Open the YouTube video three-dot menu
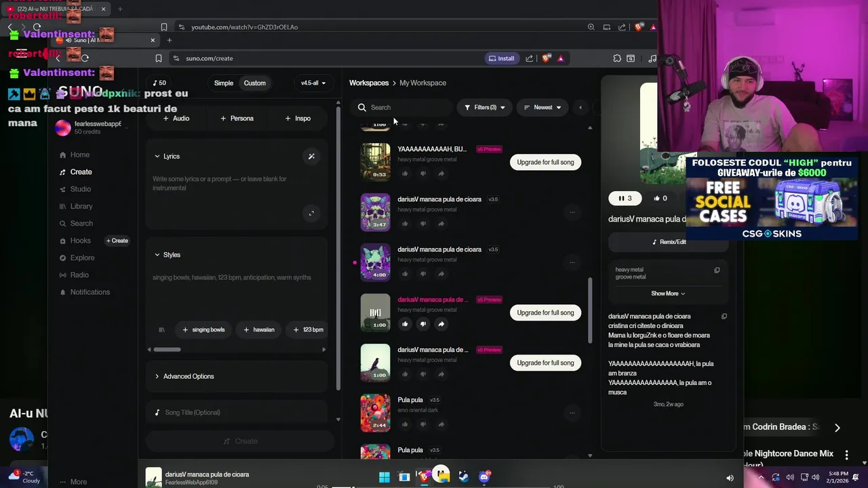Viewport: 868px width, 488px height. pyautogui.click(x=846, y=454)
